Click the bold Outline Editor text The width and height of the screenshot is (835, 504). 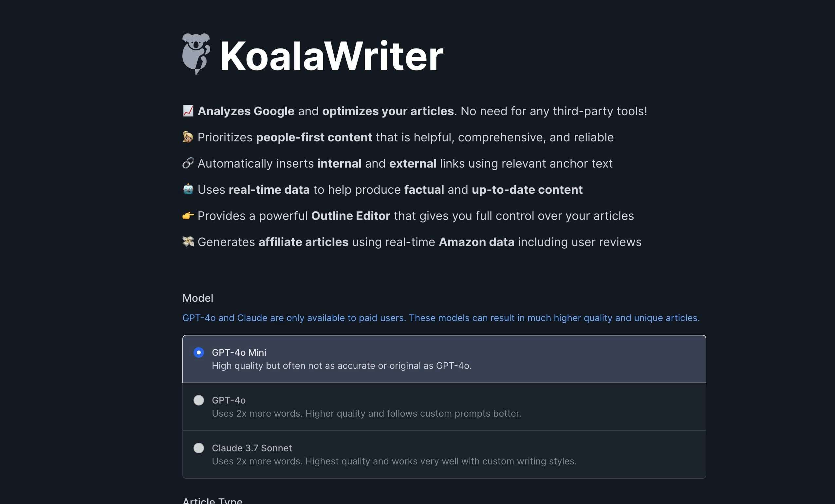coord(350,216)
